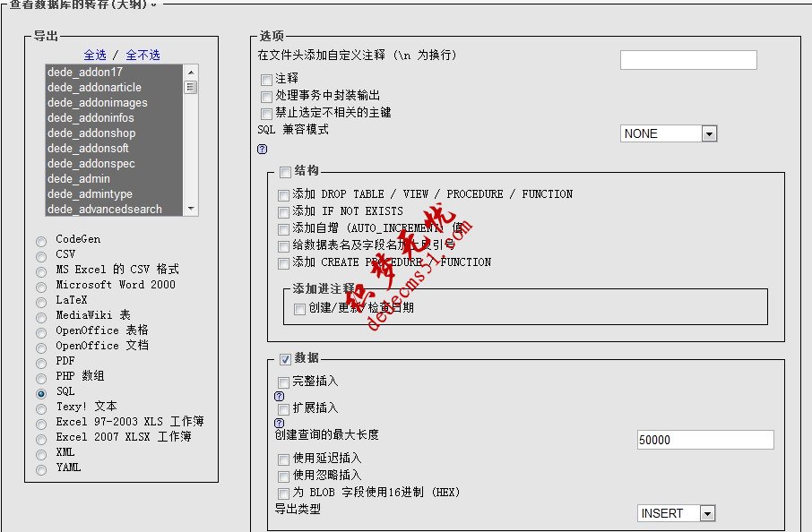This screenshot has height=532, width=812.
Task: Open the SQL 兼容模式 NONE dropdown
Action: click(x=709, y=133)
